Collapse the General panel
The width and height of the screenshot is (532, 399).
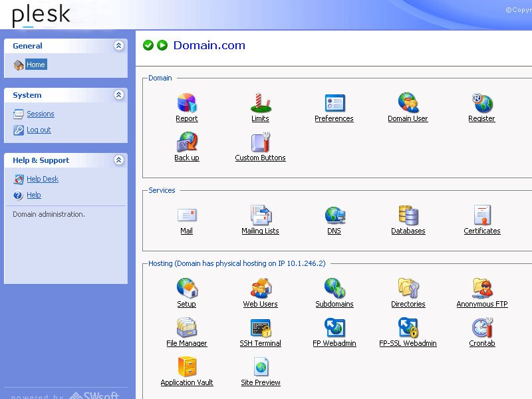(119, 45)
